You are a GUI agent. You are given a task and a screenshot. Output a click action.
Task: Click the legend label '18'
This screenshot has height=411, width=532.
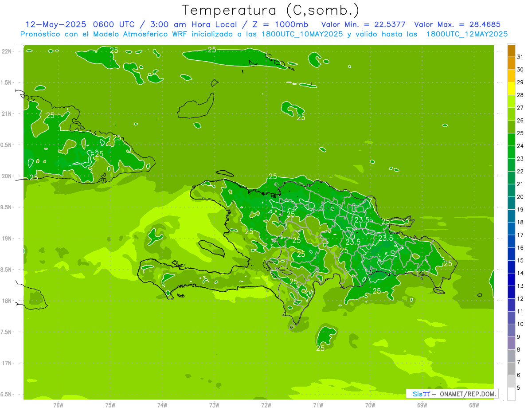click(520, 222)
